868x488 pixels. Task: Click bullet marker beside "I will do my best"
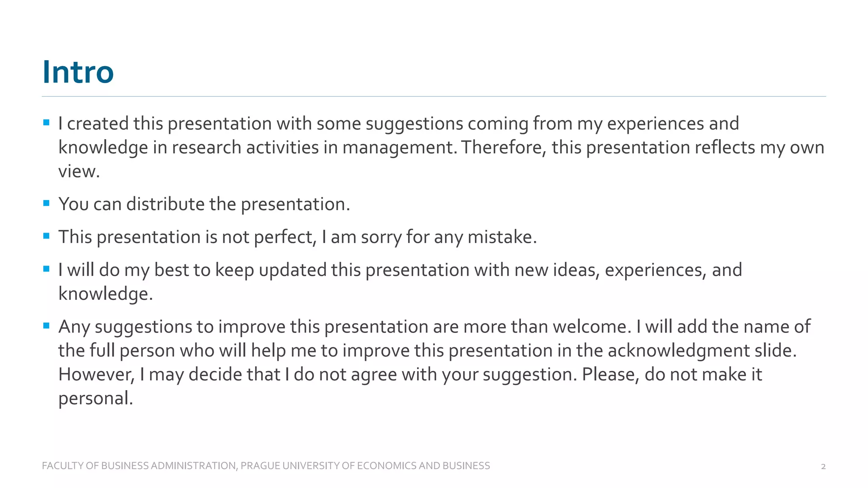pos(47,269)
